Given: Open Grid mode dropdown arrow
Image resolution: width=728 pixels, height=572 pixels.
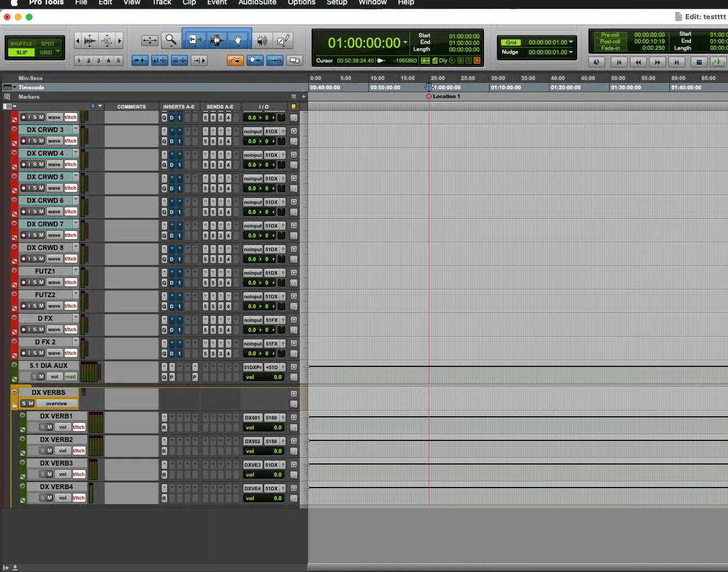Looking at the screenshot, I should pyautogui.click(x=58, y=52).
